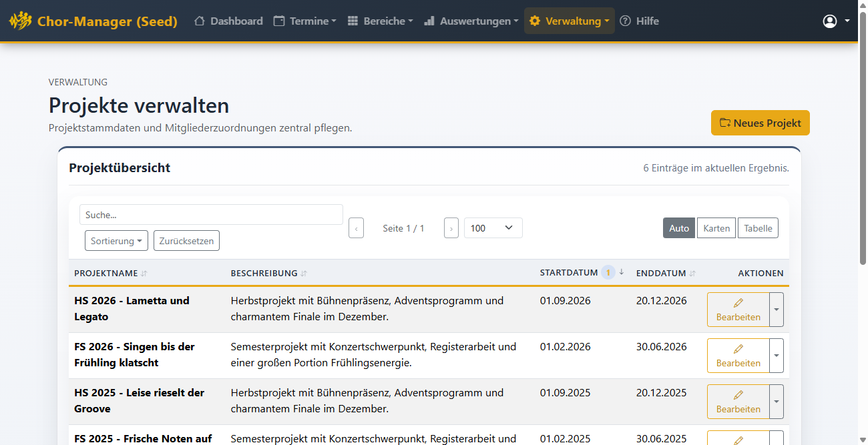Click end date 20.12.2026

click(662, 300)
